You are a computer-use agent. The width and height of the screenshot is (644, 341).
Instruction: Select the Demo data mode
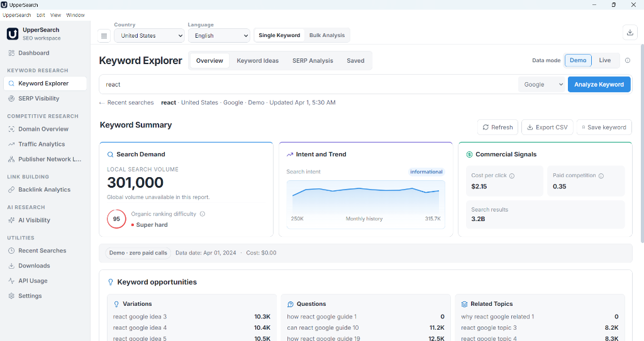click(578, 60)
